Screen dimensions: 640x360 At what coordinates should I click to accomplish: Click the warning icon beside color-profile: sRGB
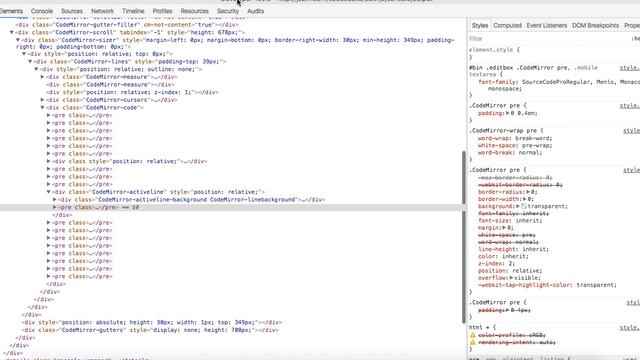(473, 335)
